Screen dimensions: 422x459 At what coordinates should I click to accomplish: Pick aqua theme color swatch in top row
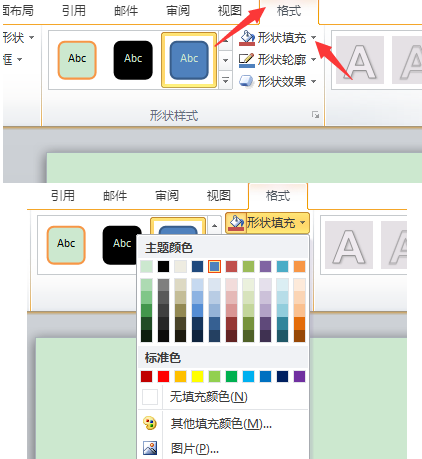(282, 267)
